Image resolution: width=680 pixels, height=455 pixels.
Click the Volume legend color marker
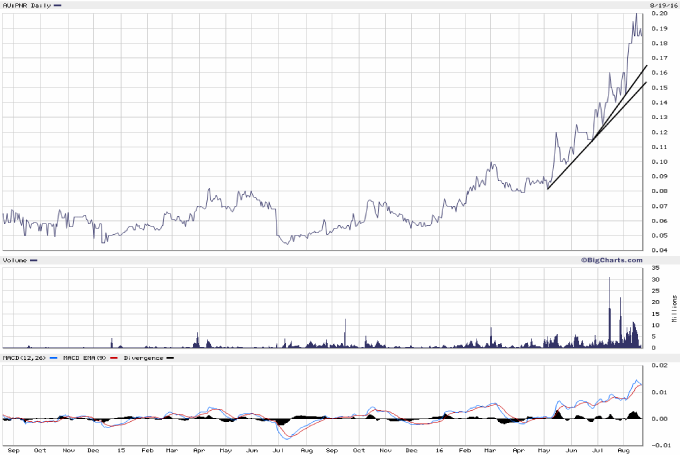pos(34,260)
